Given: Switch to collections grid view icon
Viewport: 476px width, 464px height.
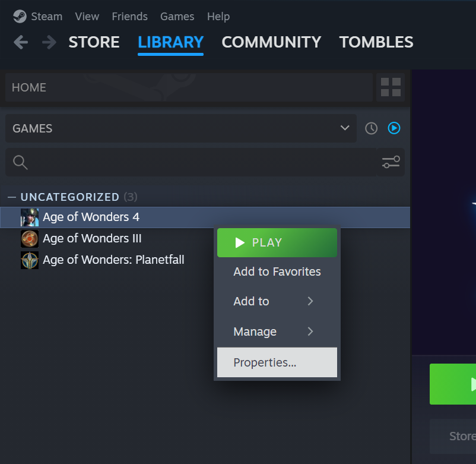Looking at the screenshot, I should [391, 87].
